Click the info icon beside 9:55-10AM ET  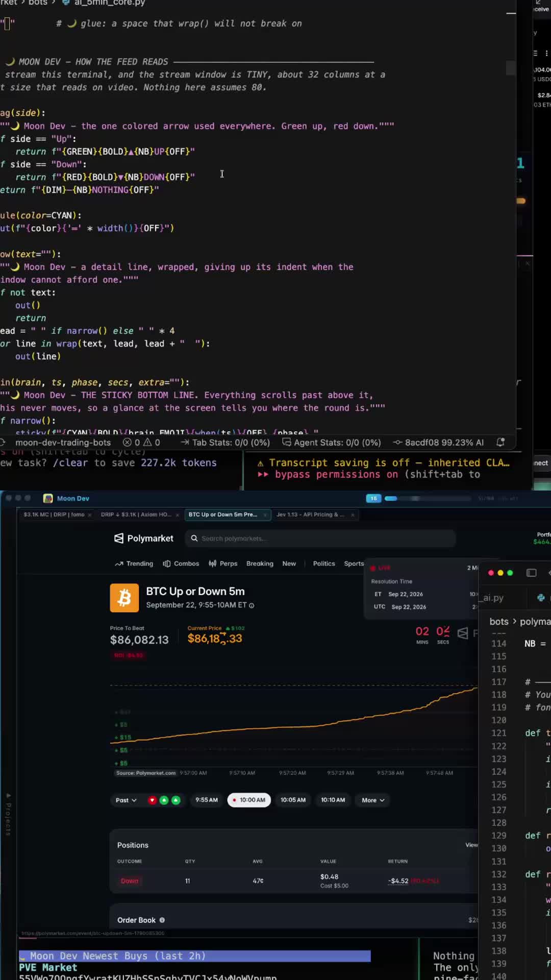click(x=252, y=605)
